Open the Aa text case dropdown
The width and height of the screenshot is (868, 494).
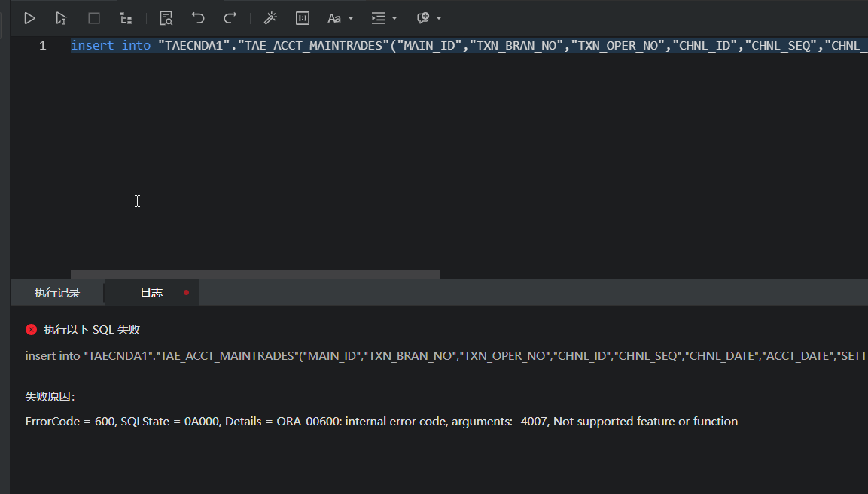pos(340,18)
